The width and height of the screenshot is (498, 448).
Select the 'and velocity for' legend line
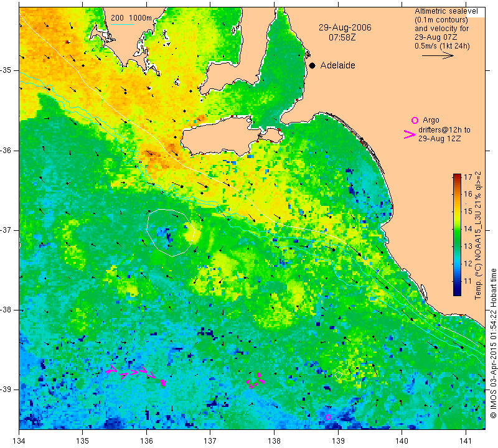pyautogui.click(x=442, y=29)
